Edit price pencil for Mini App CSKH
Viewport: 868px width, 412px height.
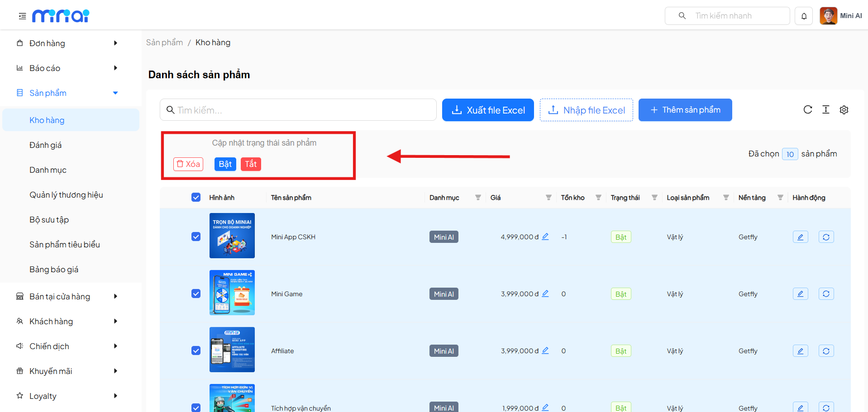click(545, 237)
